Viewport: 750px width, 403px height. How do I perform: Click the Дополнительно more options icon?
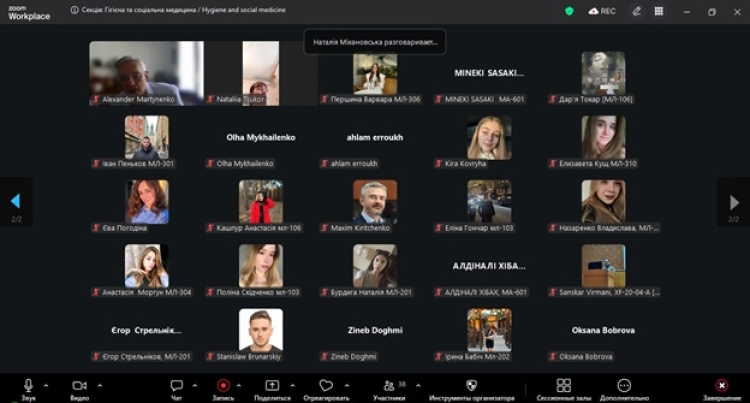tap(625, 386)
